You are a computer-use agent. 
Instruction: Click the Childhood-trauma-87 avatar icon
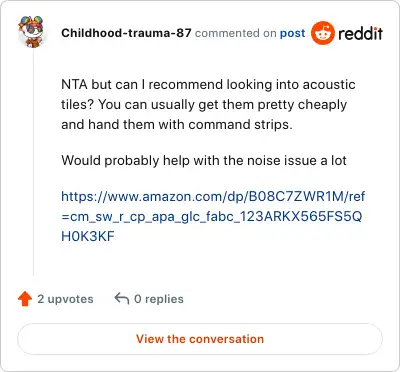coord(31,32)
